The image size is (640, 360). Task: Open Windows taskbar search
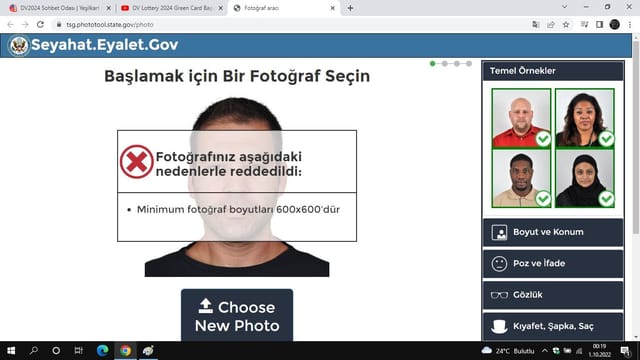pos(34,351)
